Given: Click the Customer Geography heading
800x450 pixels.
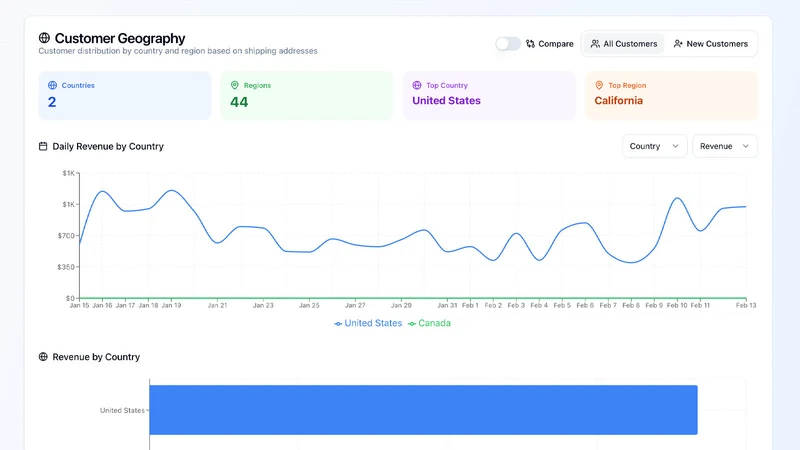Looking at the screenshot, I should 120,38.
